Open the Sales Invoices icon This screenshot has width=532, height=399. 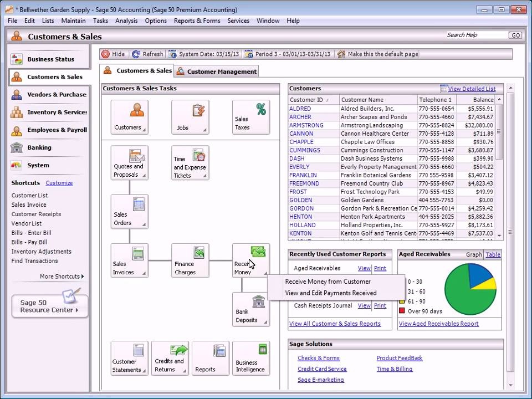coord(129,260)
